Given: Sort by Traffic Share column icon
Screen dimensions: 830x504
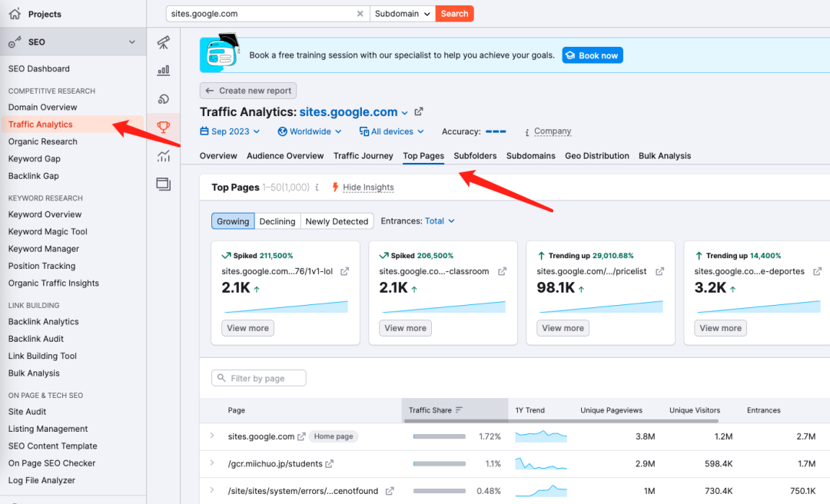Looking at the screenshot, I should [x=459, y=409].
